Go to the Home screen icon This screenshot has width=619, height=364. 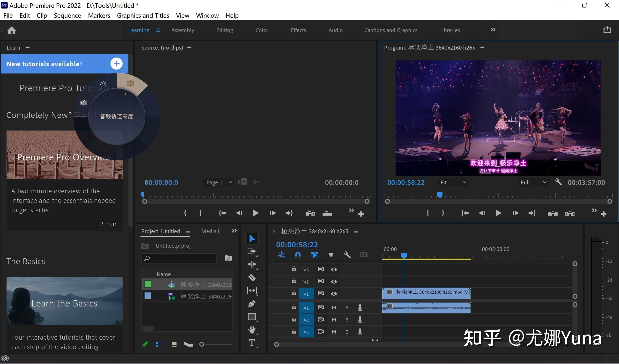pos(12,30)
